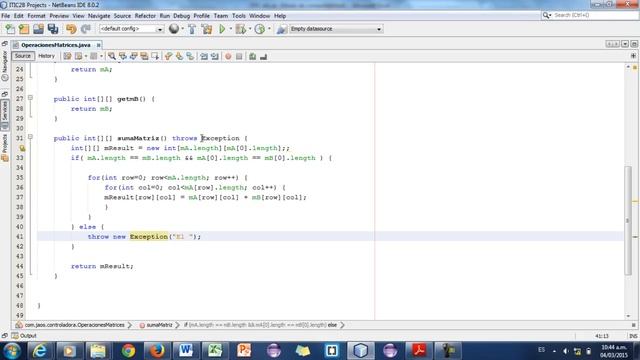Click the Windows Start button
The image size is (640, 360).
point(12,351)
